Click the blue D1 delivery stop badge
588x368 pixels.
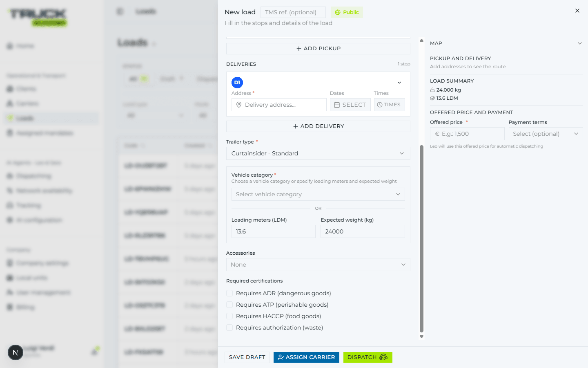pyautogui.click(x=237, y=83)
